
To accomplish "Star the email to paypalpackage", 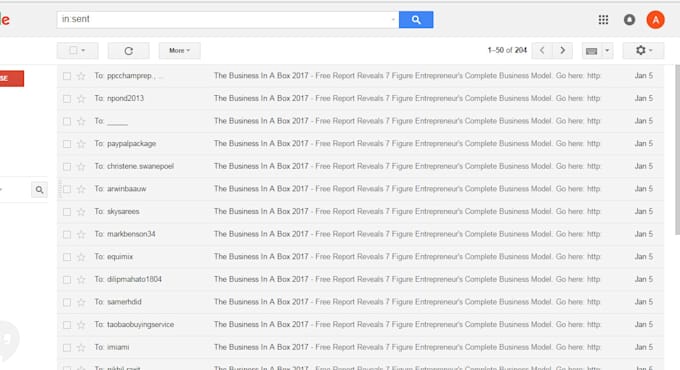I will click(x=81, y=144).
